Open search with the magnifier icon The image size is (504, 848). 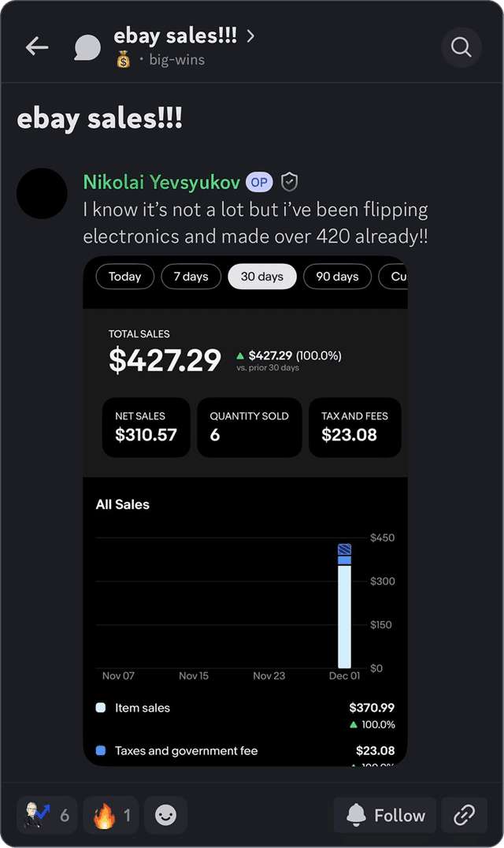[x=461, y=47]
